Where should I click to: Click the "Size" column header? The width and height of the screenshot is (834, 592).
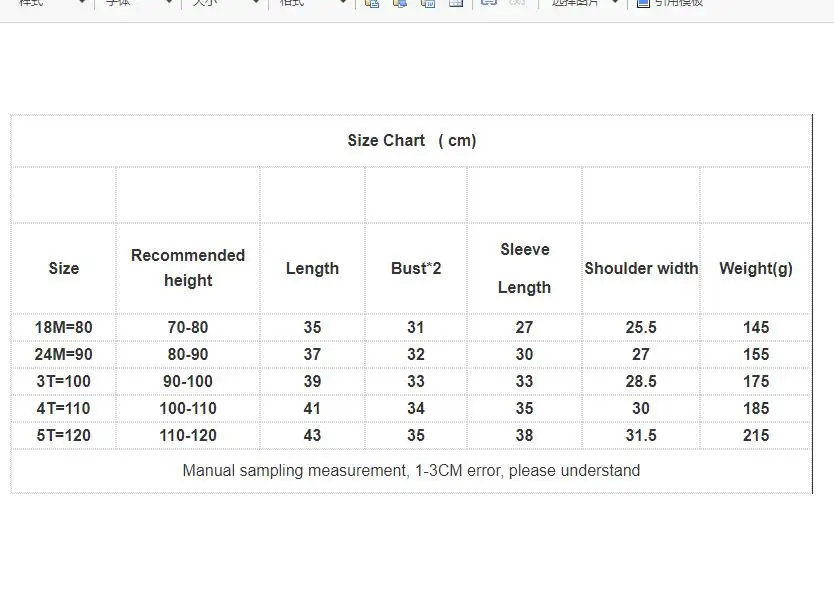pyautogui.click(x=64, y=268)
